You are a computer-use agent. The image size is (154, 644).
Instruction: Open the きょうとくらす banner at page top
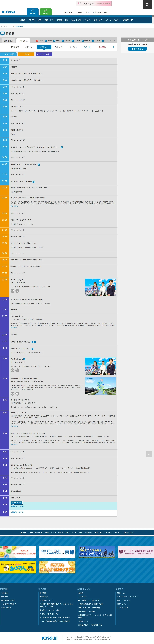[94, 3]
